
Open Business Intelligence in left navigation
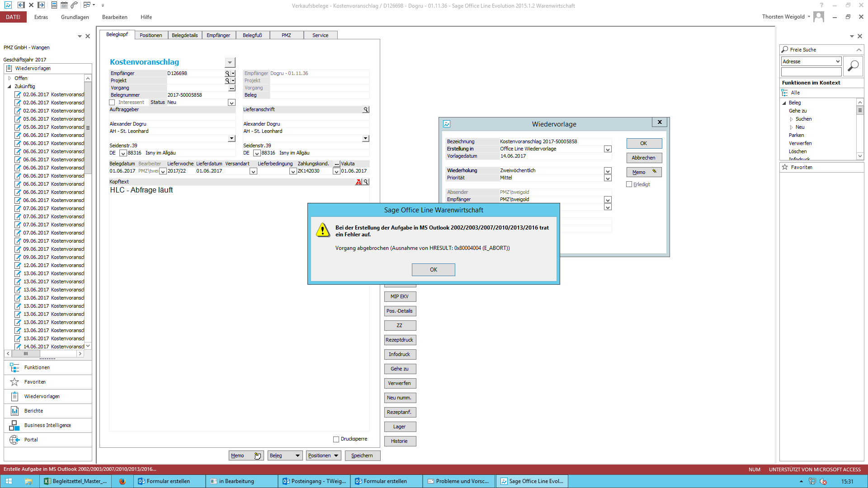click(x=47, y=425)
